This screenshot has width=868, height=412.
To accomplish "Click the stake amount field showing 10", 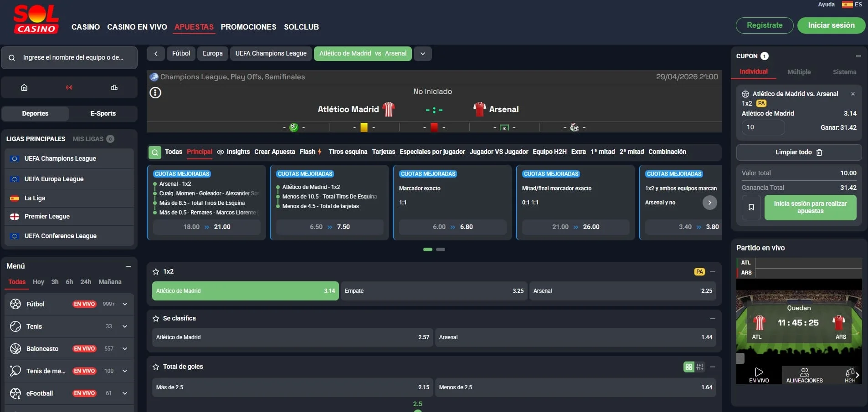I will (763, 127).
